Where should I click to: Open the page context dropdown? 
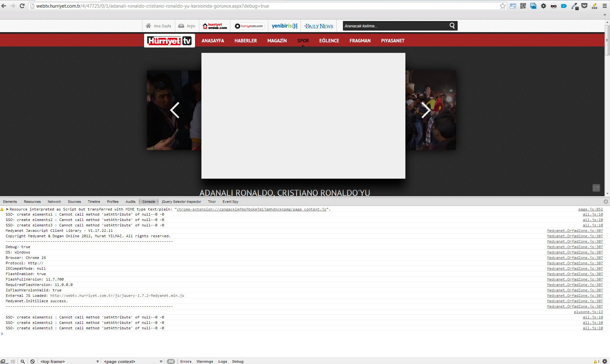133,361
